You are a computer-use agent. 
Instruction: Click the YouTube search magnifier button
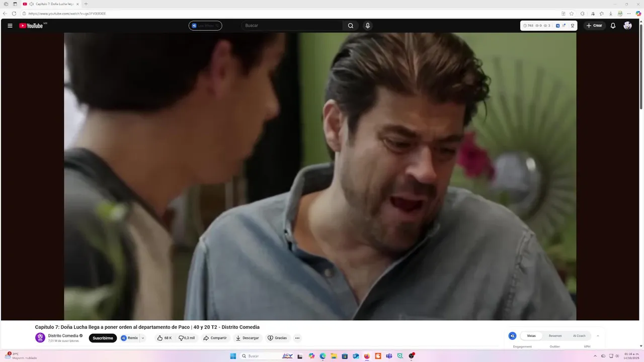(351, 26)
